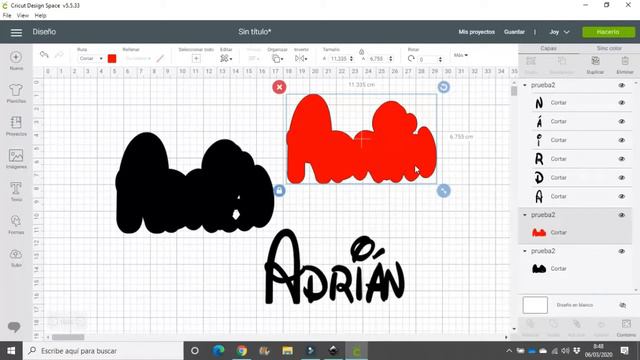Switch to the Capas tab
Screen dimensions: 640x360
[548, 48]
